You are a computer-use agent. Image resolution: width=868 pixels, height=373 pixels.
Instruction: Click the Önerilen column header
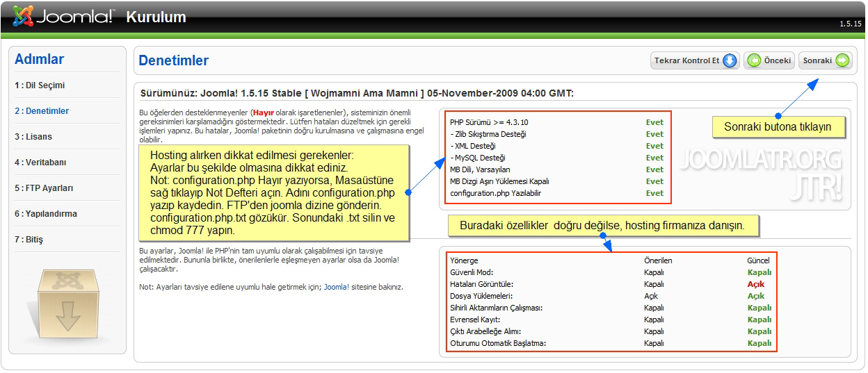pos(658,260)
